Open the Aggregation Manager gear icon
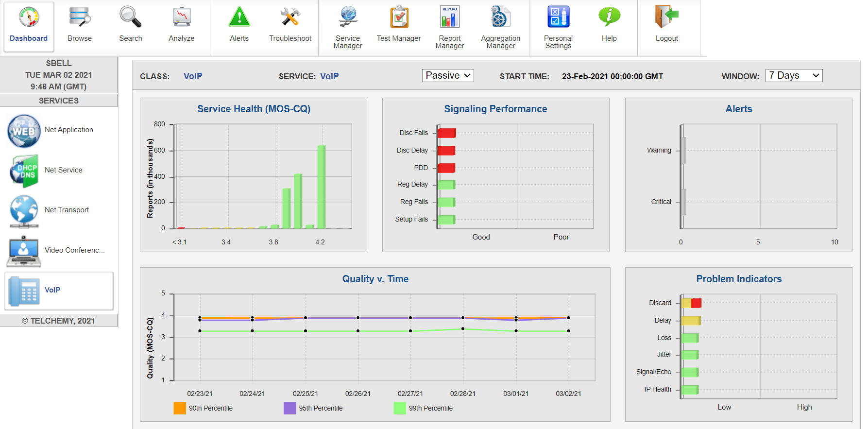Screen dimensions: 868x429 point(500,17)
